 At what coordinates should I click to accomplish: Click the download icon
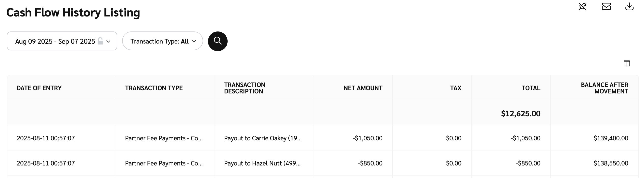click(x=629, y=7)
